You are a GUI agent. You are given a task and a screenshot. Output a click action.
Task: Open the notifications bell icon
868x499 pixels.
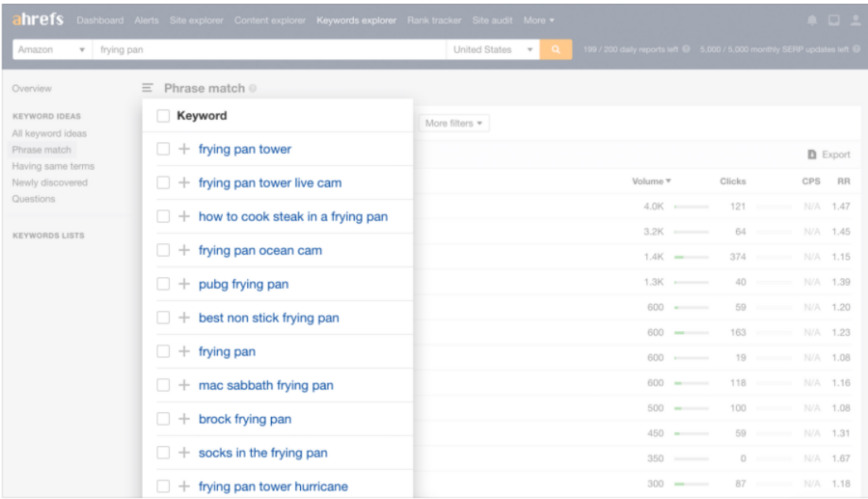(x=812, y=21)
